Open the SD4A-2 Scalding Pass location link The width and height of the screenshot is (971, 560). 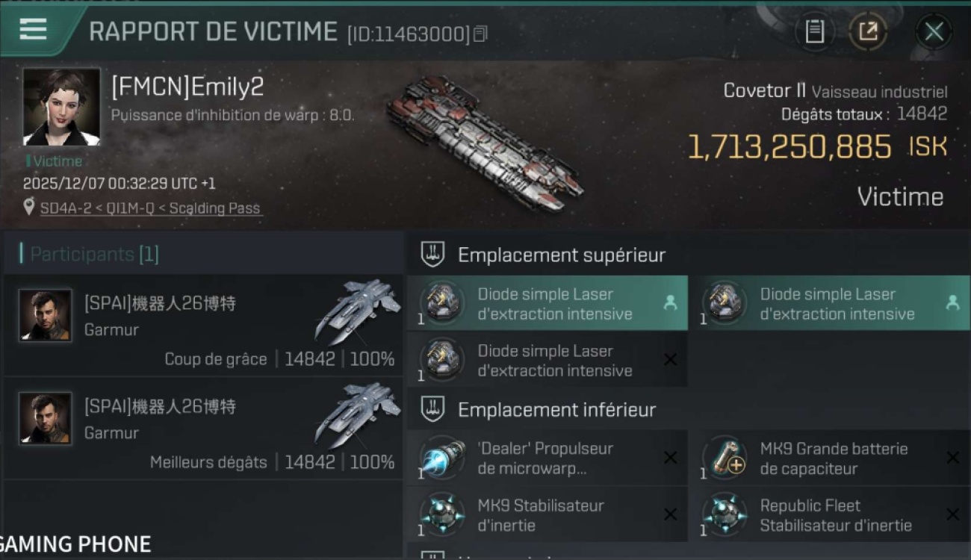150,208
